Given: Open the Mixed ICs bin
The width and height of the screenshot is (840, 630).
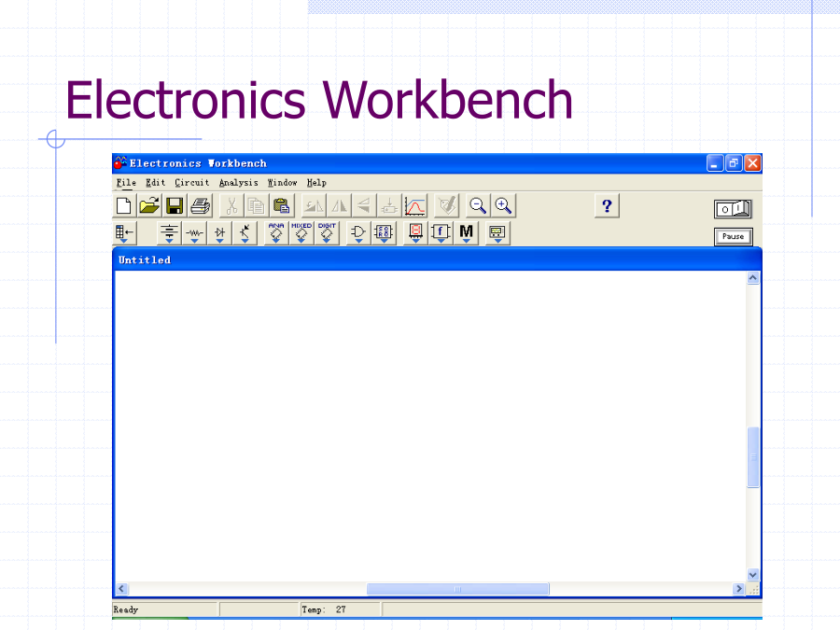Looking at the screenshot, I should tap(301, 233).
